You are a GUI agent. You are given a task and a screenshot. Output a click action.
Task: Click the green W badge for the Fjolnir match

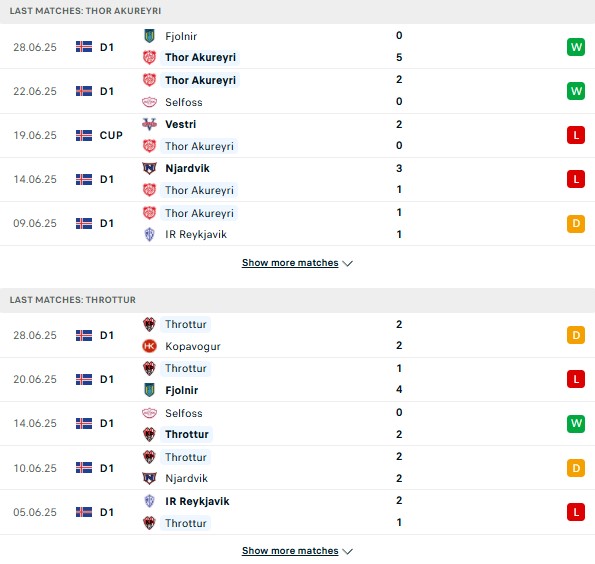click(x=576, y=47)
